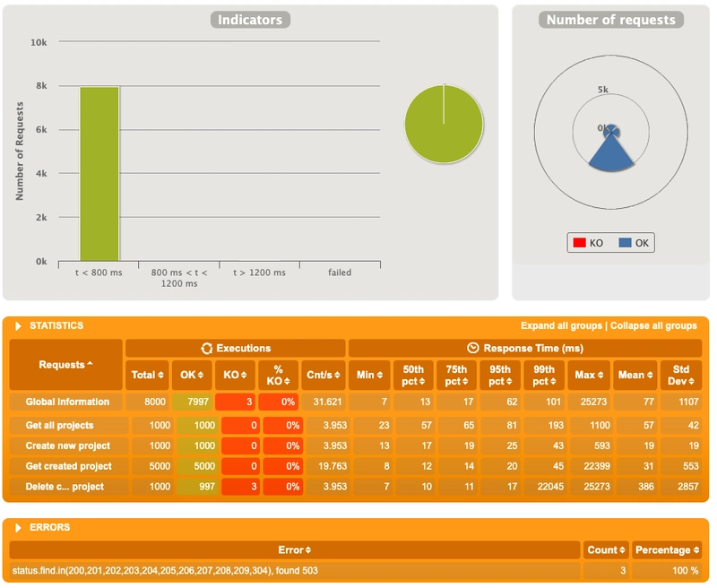Click the green pie chart in Indicators
This screenshot has width=717, height=588.
tap(444, 125)
